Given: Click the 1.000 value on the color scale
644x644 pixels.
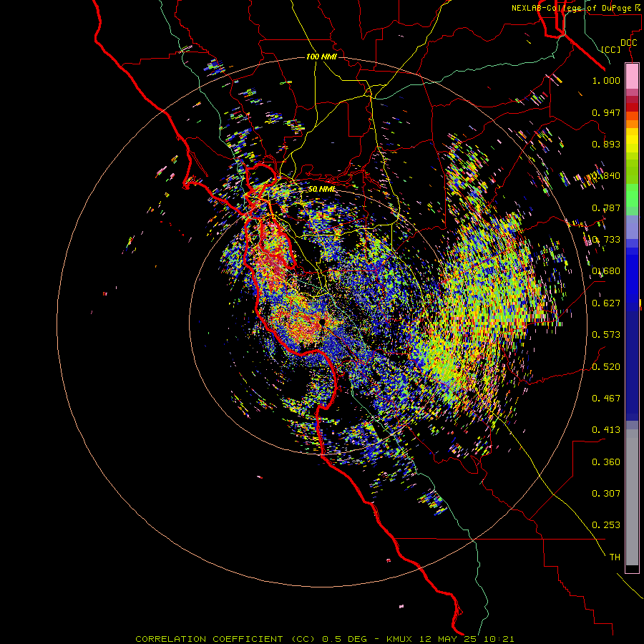Looking at the screenshot, I should 606,80.
